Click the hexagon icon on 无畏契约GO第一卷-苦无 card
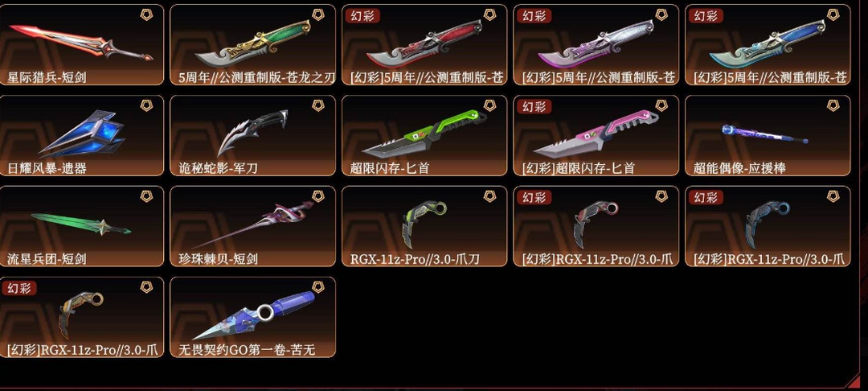Image resolution: width=868 pixels, height=391 pixels. 318,287
